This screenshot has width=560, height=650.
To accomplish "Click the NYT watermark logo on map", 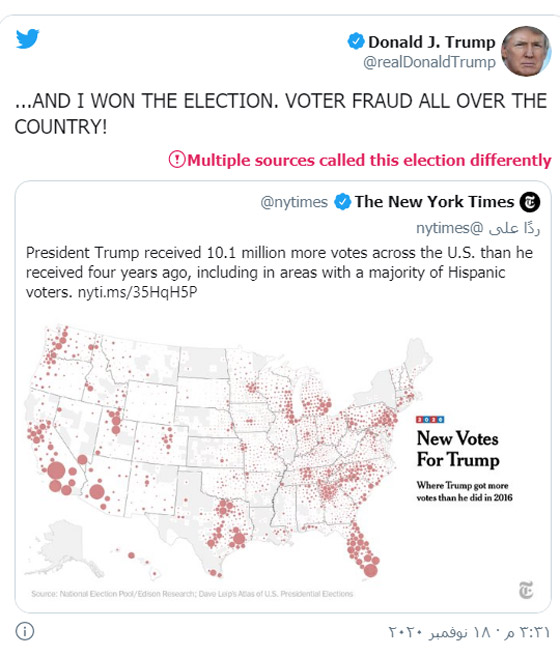I will tap(526, 590).
